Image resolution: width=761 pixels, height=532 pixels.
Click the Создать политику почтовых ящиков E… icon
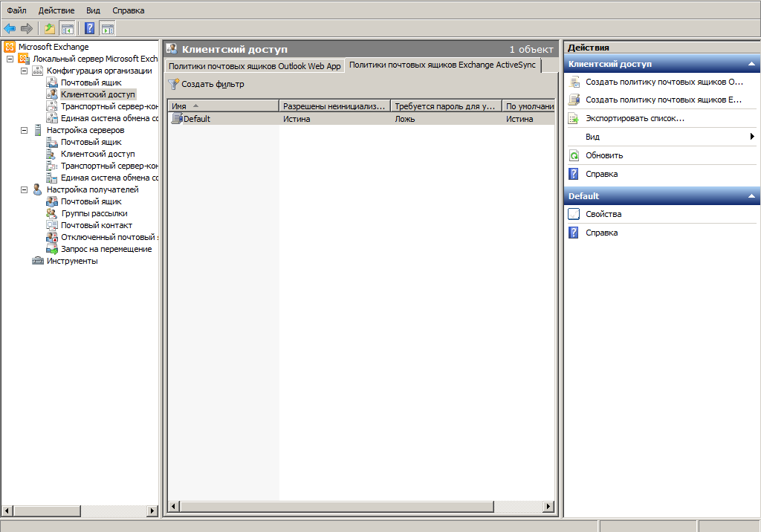pyautogui.click(x=574, y=100)
